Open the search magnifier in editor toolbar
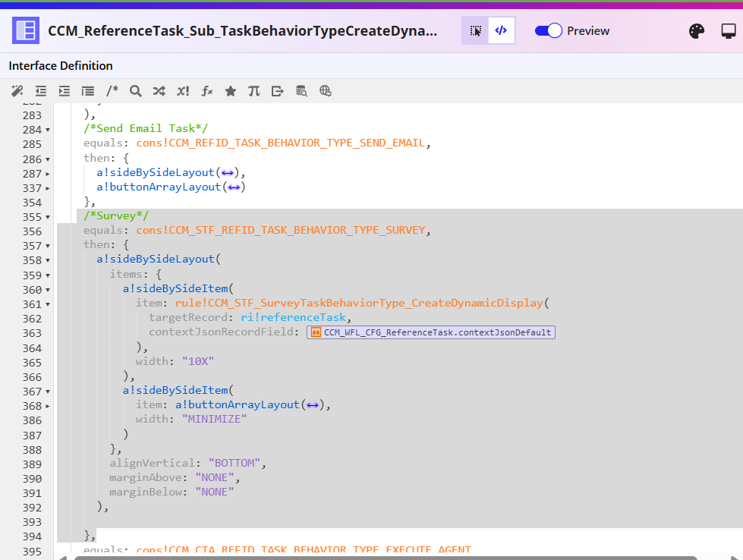The width and height of the screenshot is (743, 560). (x=136, y=91)
